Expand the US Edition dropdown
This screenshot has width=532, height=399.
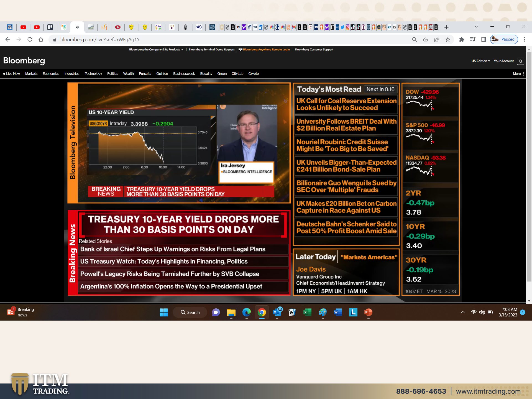pyautogui.click(x=481, y=61)
